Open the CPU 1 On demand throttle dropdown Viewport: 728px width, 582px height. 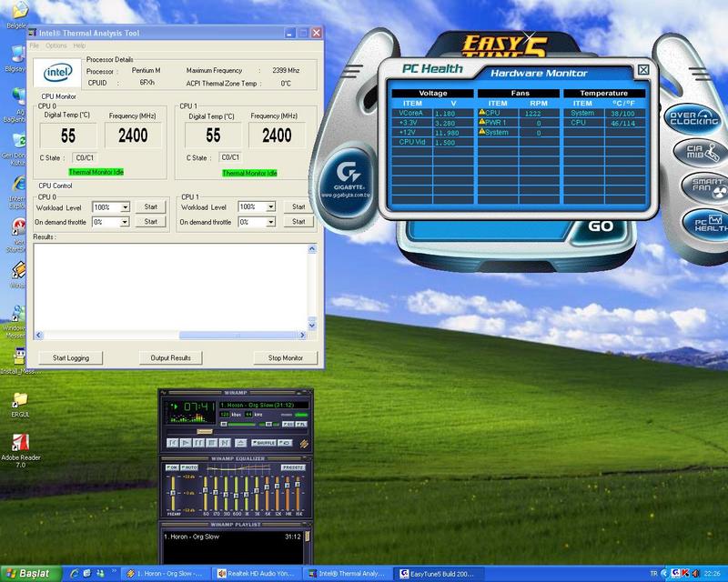[270, 222]
